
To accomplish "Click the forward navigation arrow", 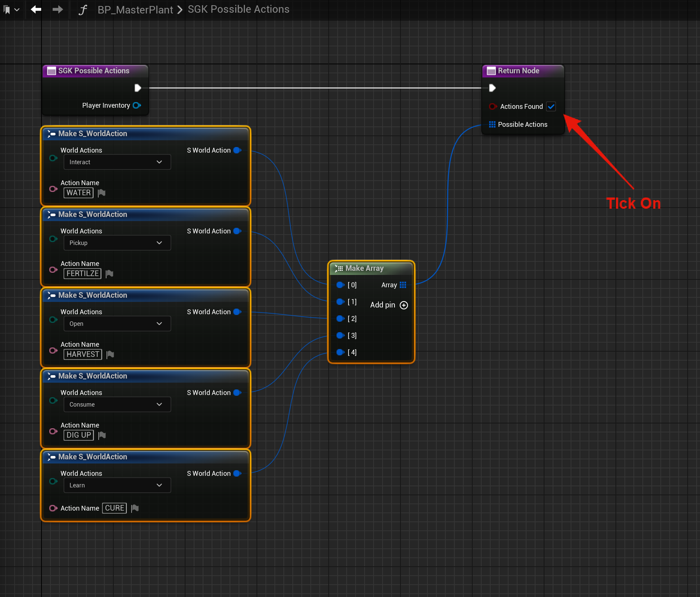I will tap(58, 9).
